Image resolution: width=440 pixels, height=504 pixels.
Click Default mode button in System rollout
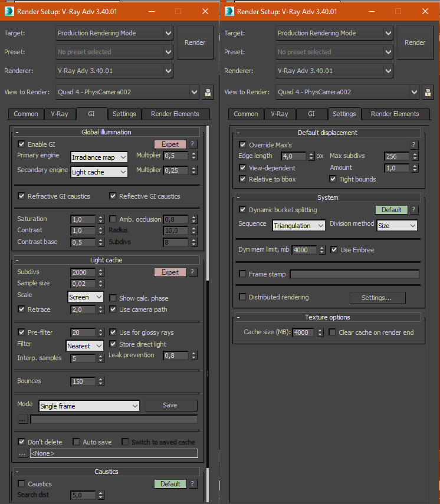tap(392, 210)
